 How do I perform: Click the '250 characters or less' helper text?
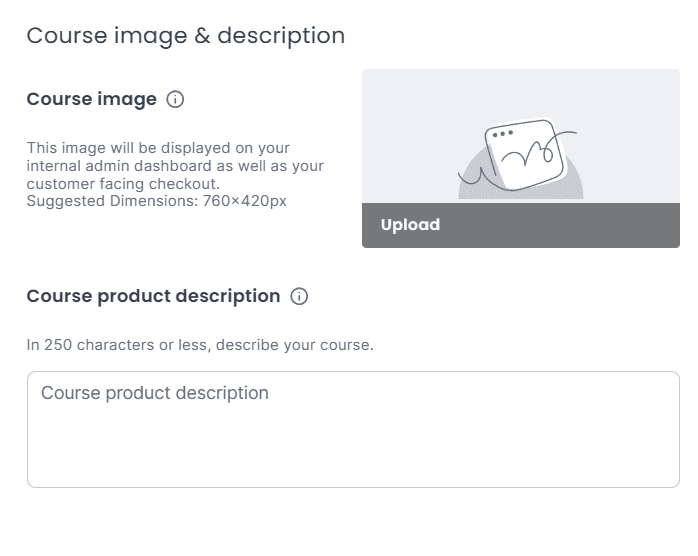tap(200, 346)
